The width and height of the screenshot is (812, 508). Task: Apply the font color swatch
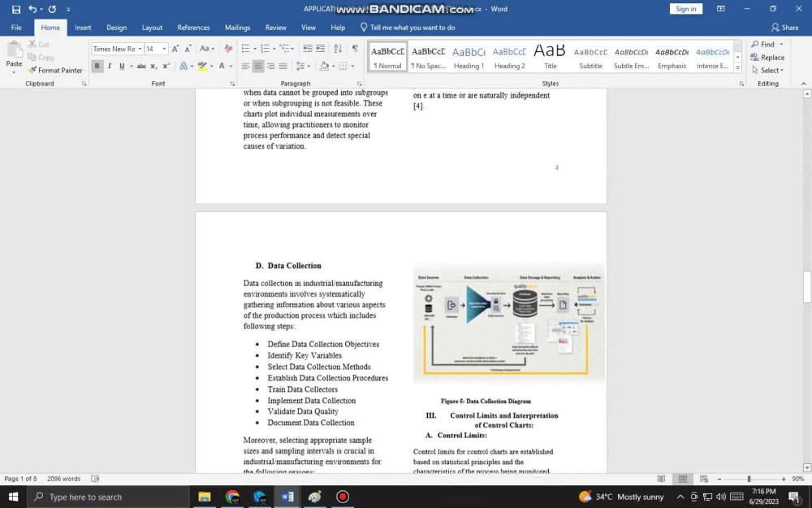click(x=222, y=67)
